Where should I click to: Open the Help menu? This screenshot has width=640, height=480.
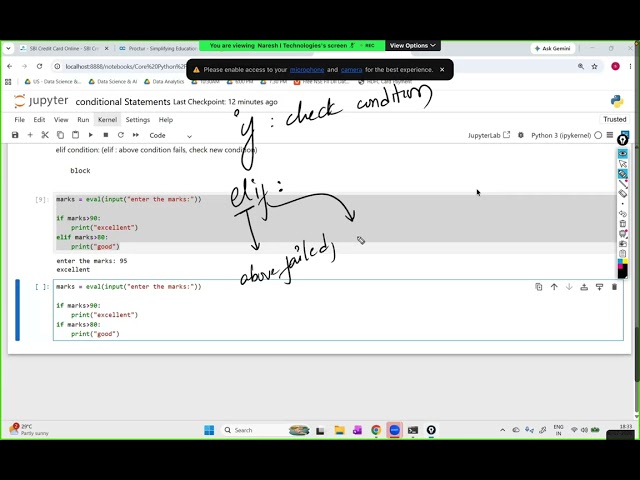166,120
